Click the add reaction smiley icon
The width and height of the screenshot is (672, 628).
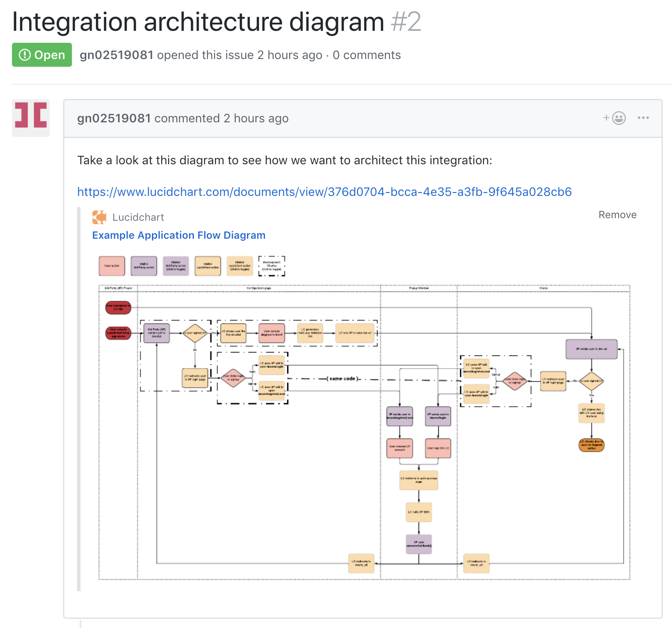tap(618, 118)
